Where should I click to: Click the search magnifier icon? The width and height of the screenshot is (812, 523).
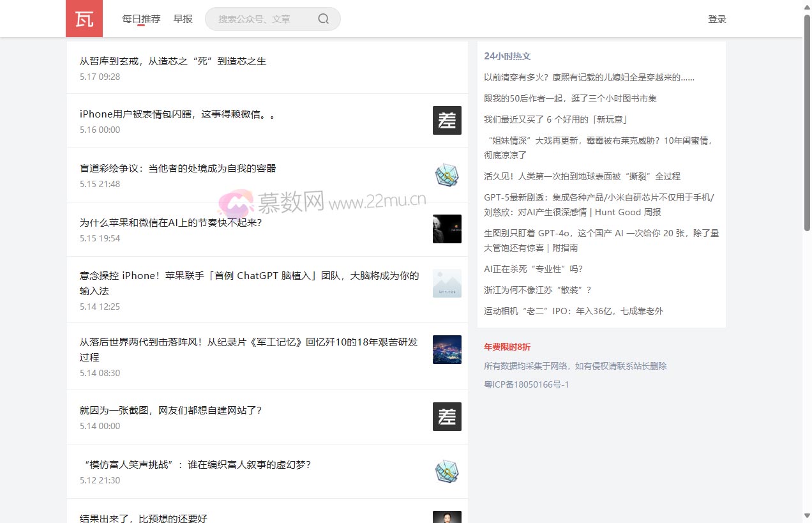(x=322, y=19)
